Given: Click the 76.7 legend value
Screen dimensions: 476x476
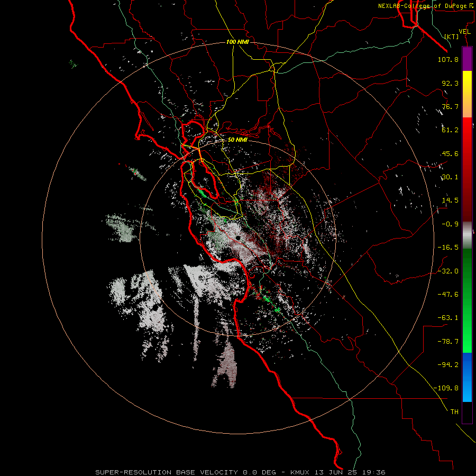Looking at the screenshot, I should pos(450,106).
